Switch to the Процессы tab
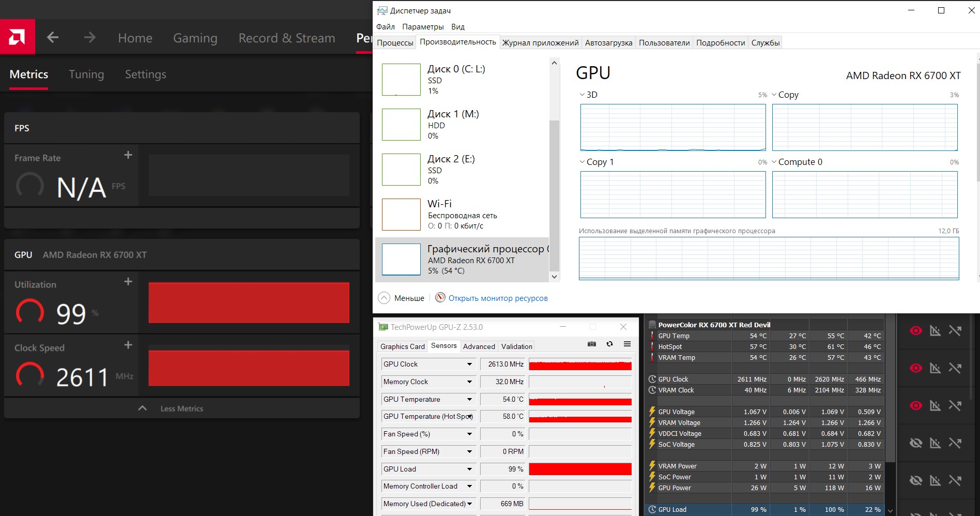The width and height of the screenshot is (980, 516). 395,42
